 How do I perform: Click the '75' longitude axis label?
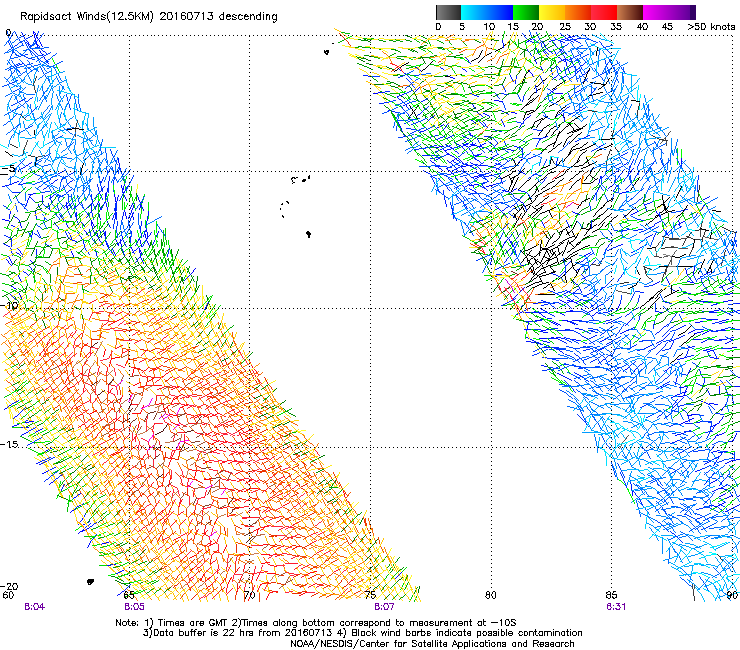pos(370,595)
